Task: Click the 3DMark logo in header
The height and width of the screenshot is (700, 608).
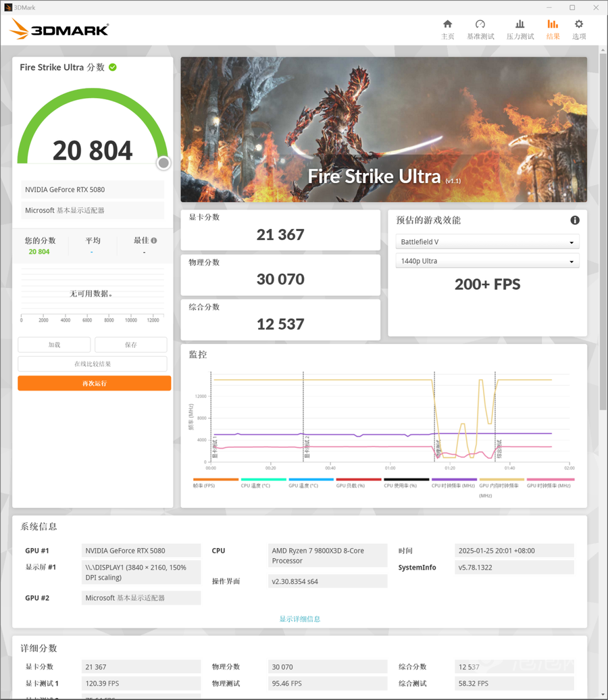Action: point(60,29)
